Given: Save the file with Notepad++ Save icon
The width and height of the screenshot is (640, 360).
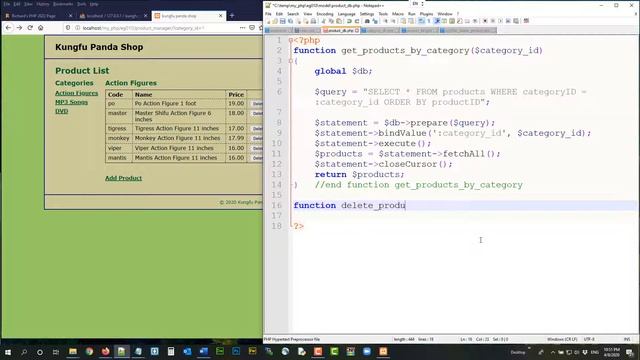Looking at the screenshot, I should [282, 21].
